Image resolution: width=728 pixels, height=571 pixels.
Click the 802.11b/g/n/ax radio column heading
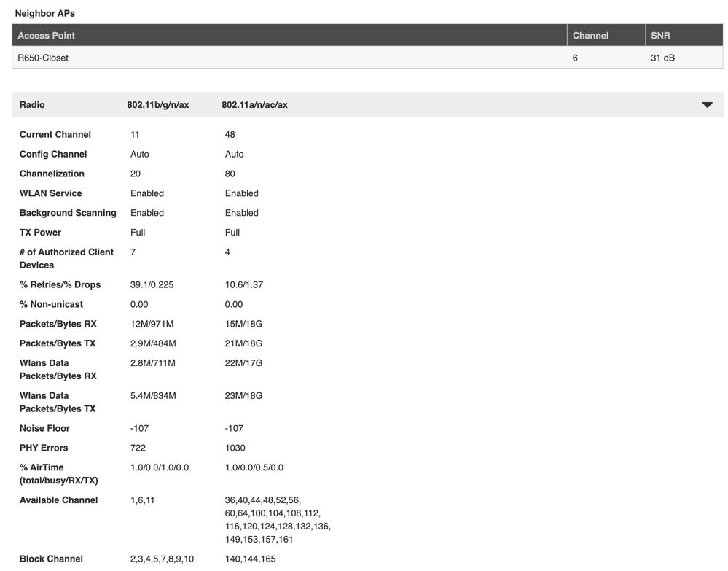(157, 105)
